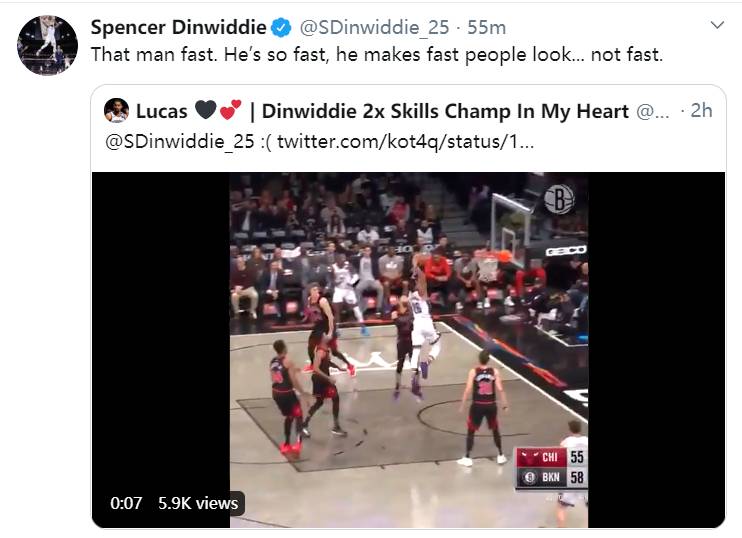Click Lucas's small profile avatar

click(116, 111)
